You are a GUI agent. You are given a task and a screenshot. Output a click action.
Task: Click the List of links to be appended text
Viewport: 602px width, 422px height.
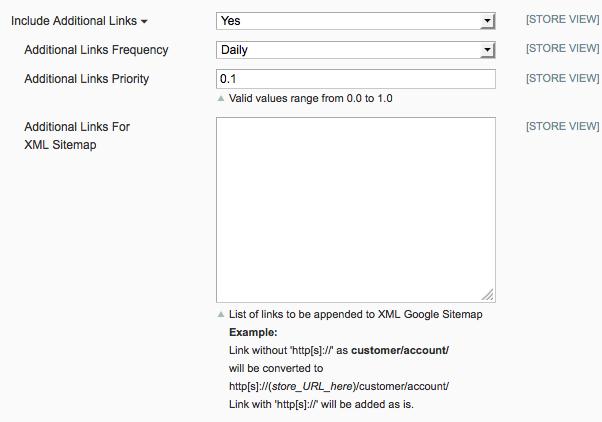pos(355,314)
